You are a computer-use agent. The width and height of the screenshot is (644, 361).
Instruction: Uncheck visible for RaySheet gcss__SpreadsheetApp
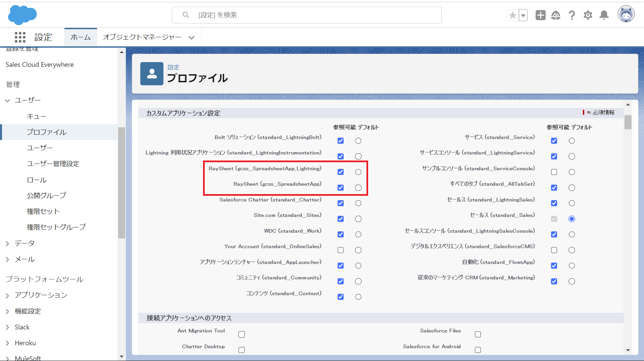341,187
